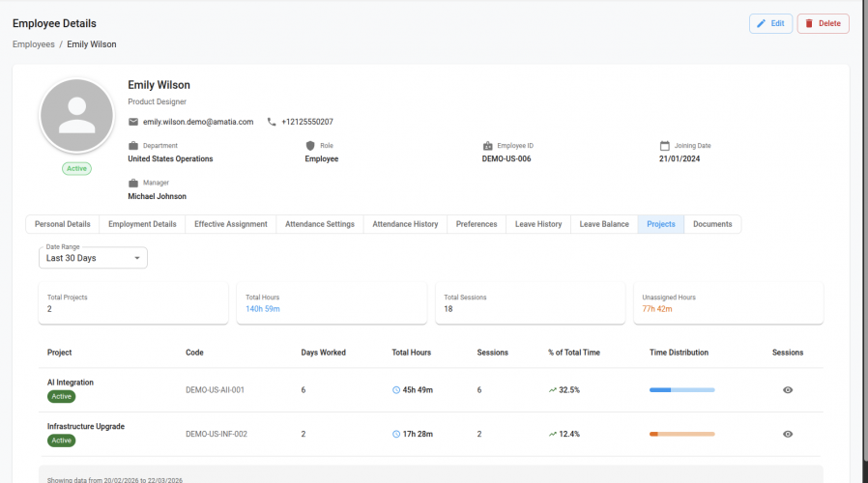Viewport: 868px width, 483px height.
Task: Click the Emily Wilson breadcrumb text
Action: pyautogui.click(x=92, y=44)
